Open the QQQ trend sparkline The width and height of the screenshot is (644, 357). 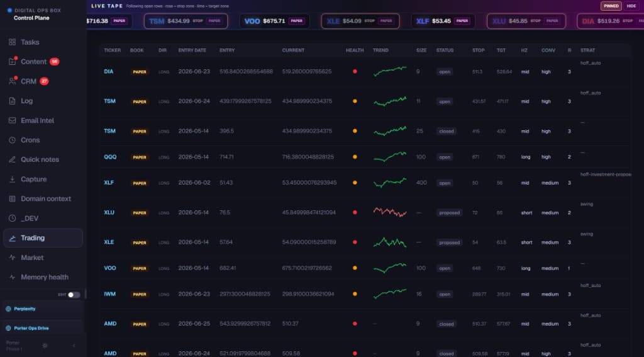(x=390, y=157)
